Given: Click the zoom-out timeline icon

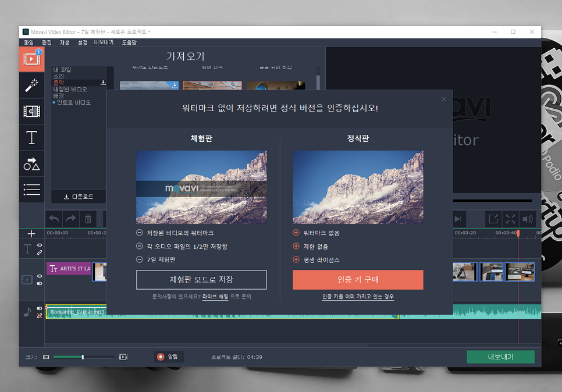Looking at the screenshot, I should pyautogui.click(x=46, y=357).
